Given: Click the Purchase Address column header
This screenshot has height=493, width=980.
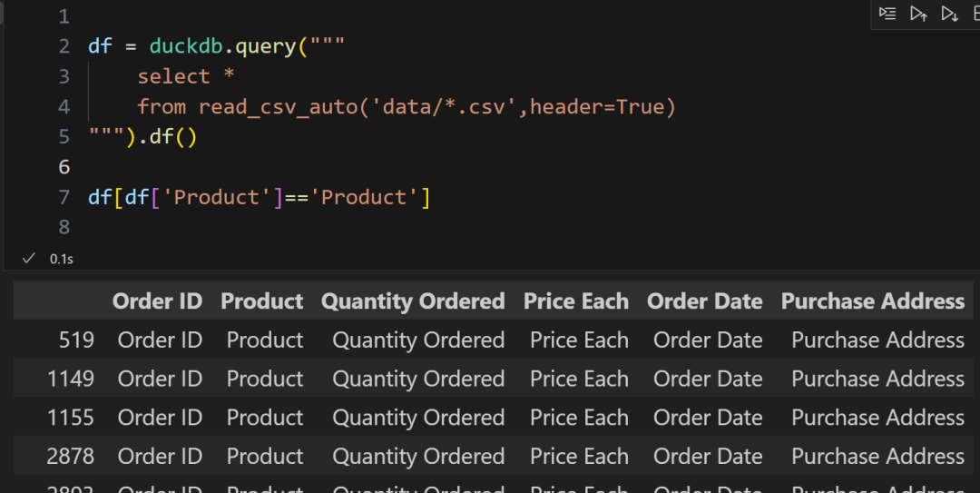Looking at the screenshot, I should coord(872,301).
